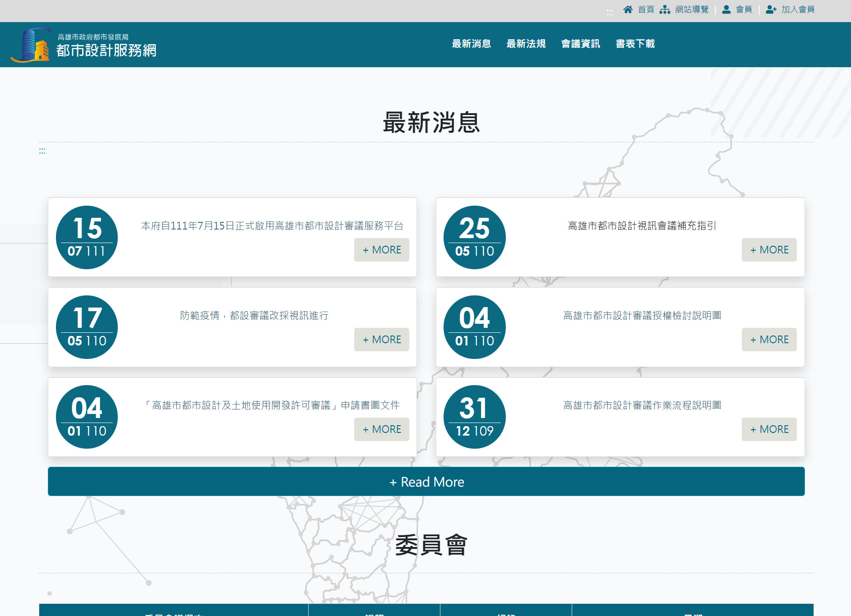Viewport: 851px width, 616px height.
Task: Click MORE for 審議作業流程說明圖 news
Action: point(769,429)
